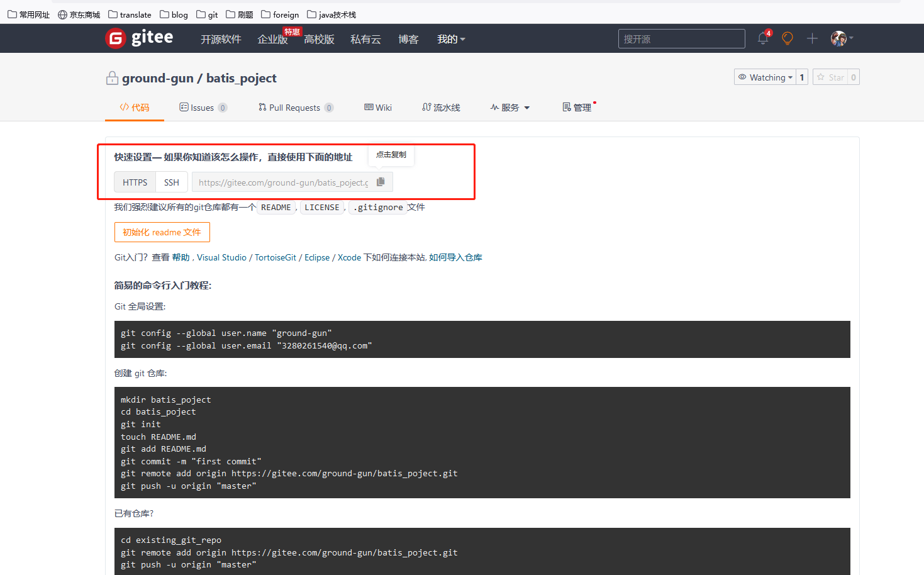The image size is (924, 575).
Task: Open the TortoiseGit help link
Action: [276, 257]
